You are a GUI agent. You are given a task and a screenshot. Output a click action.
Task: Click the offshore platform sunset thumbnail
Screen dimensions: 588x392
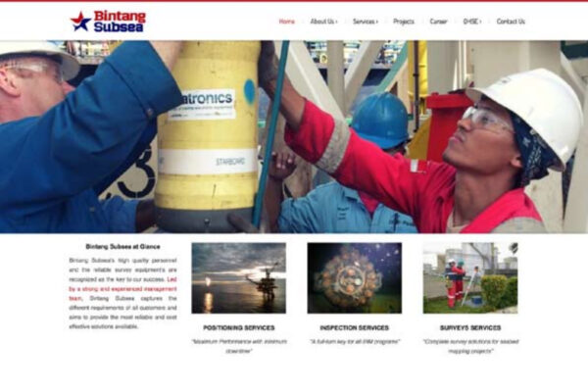(238, 278)
